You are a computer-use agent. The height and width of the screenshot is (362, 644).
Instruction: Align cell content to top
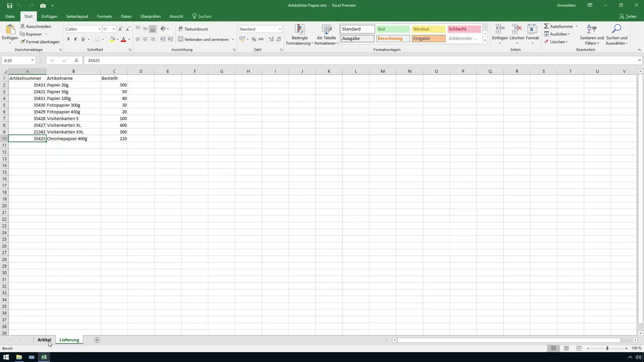point(138,29)
